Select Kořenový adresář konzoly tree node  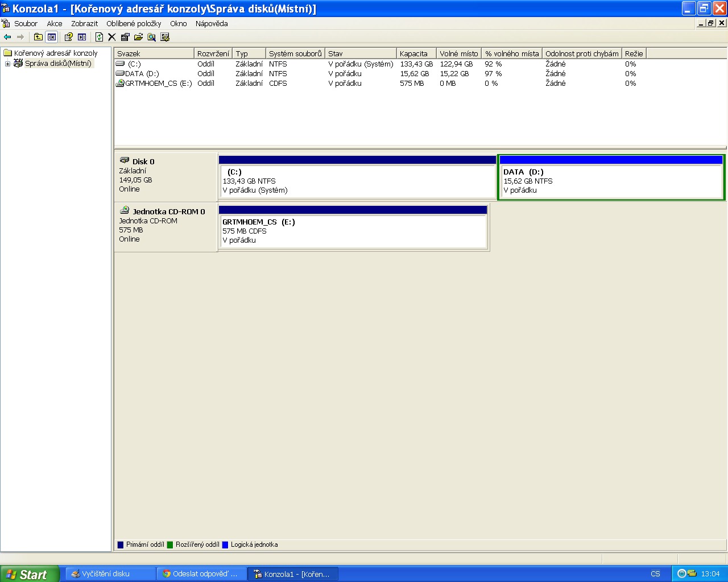click(56, 53)
